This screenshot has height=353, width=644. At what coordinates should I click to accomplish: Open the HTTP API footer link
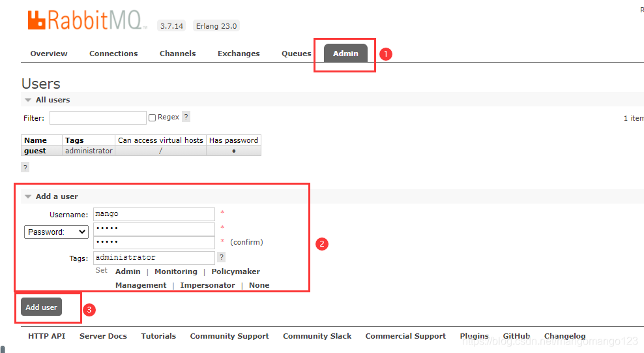click(47, 336)
